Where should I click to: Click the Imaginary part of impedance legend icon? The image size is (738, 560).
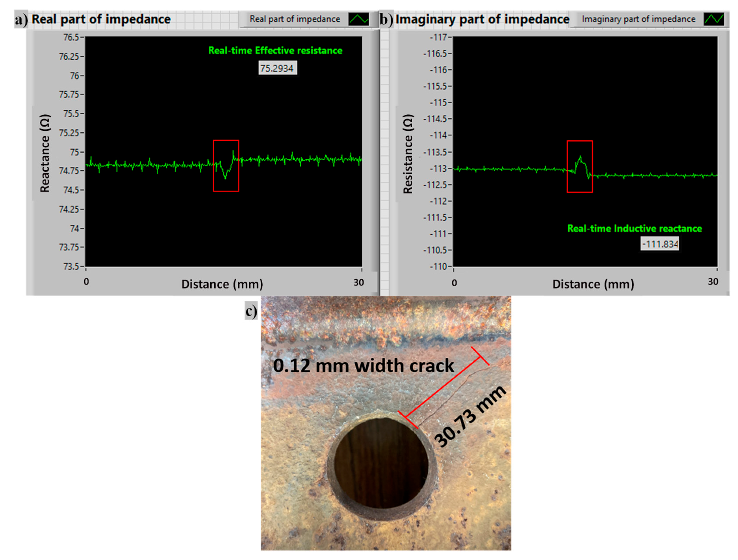(x=714, y=19)
